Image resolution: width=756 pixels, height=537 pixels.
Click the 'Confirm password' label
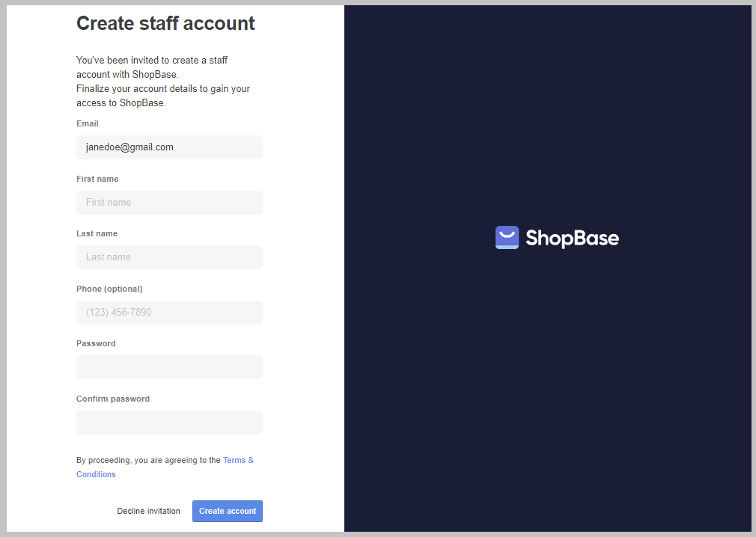tap(113, 399)
